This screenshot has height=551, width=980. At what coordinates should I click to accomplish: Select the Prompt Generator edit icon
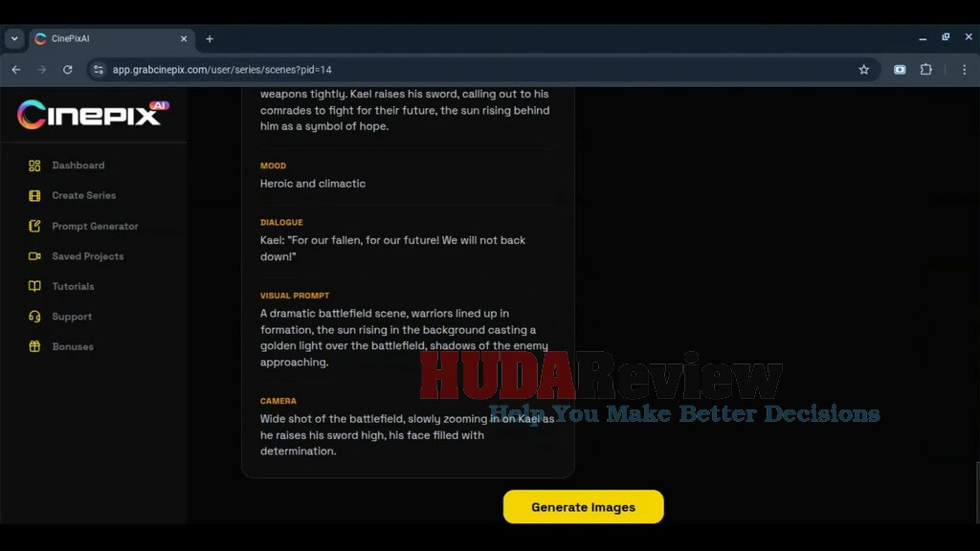coord(34,226)
